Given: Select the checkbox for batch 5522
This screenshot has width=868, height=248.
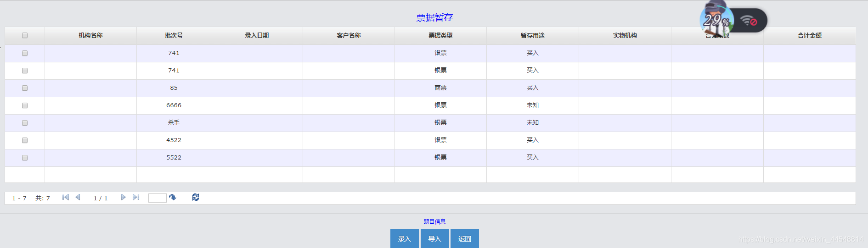Looking at the screenshot, I should click(25, 158).
